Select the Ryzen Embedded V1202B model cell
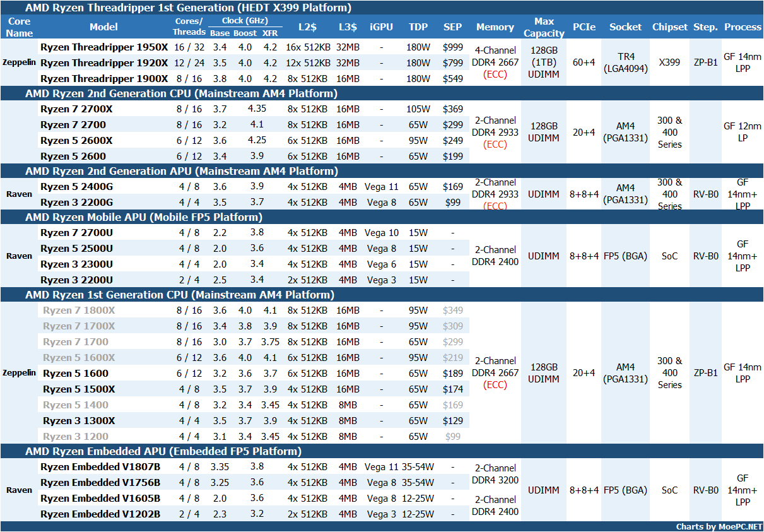 coord(100,514)
